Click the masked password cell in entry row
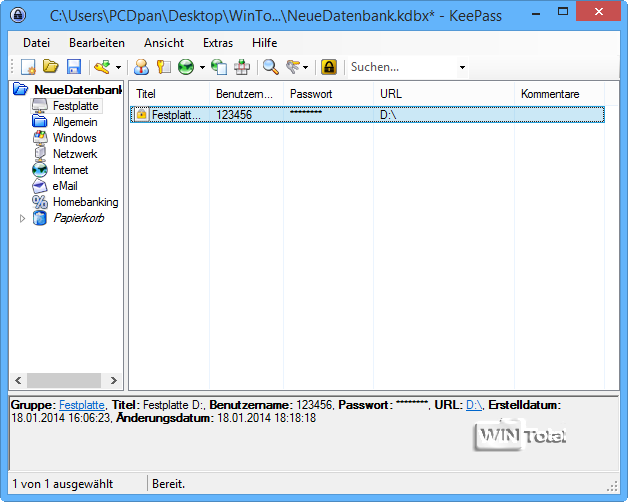 click(x=306, y=112)
